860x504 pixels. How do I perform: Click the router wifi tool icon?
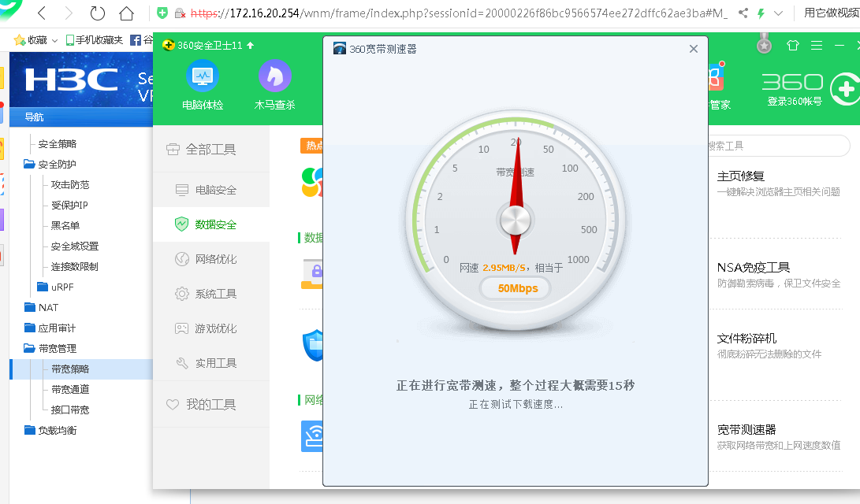coord(311,436)
